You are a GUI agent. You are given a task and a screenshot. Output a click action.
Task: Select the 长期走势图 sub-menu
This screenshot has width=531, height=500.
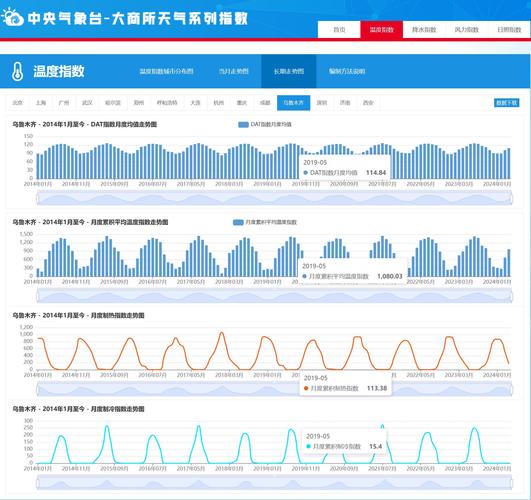pos(289,71)
